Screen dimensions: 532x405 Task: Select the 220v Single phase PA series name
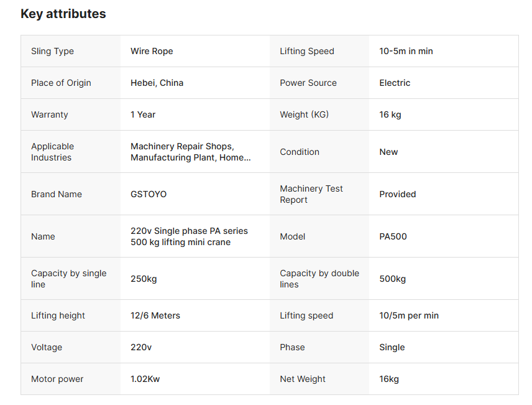189,236
